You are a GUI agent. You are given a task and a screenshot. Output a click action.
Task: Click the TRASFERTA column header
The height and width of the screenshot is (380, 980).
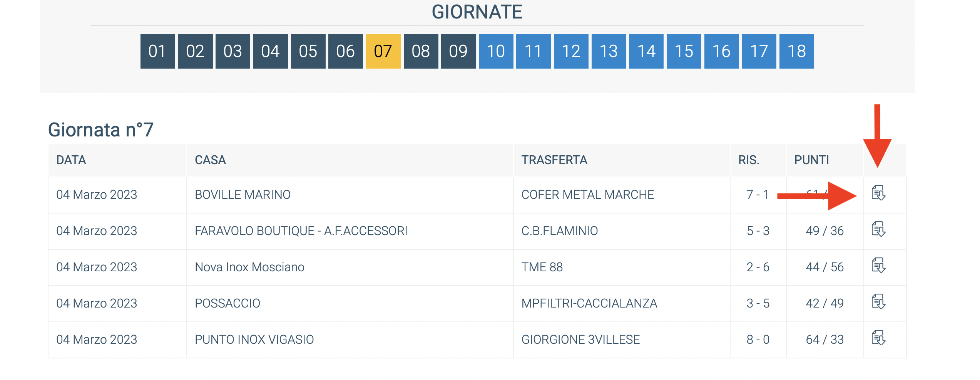[554, 160]
